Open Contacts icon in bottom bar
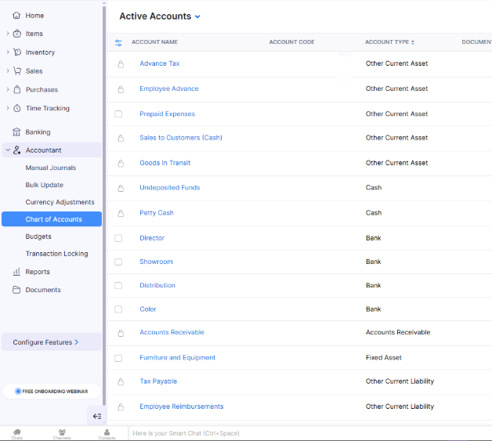Screen dimensions: 492x448 [107, 434]
